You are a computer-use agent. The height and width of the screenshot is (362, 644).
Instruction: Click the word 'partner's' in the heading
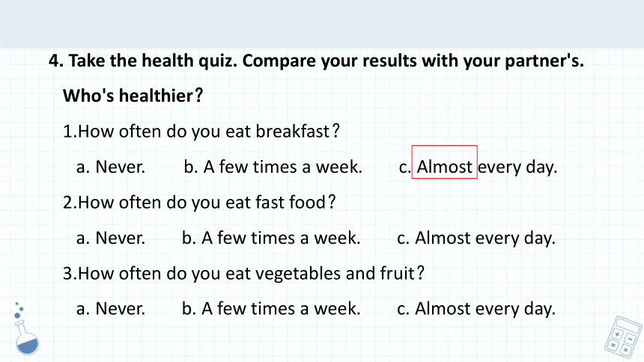pos(544,61)
